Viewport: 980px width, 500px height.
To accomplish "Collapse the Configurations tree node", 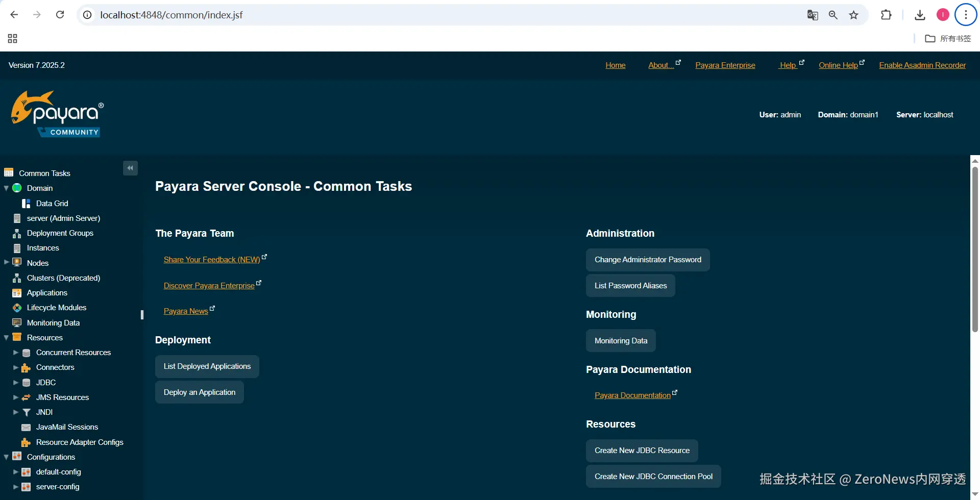I will click(6, 457).
